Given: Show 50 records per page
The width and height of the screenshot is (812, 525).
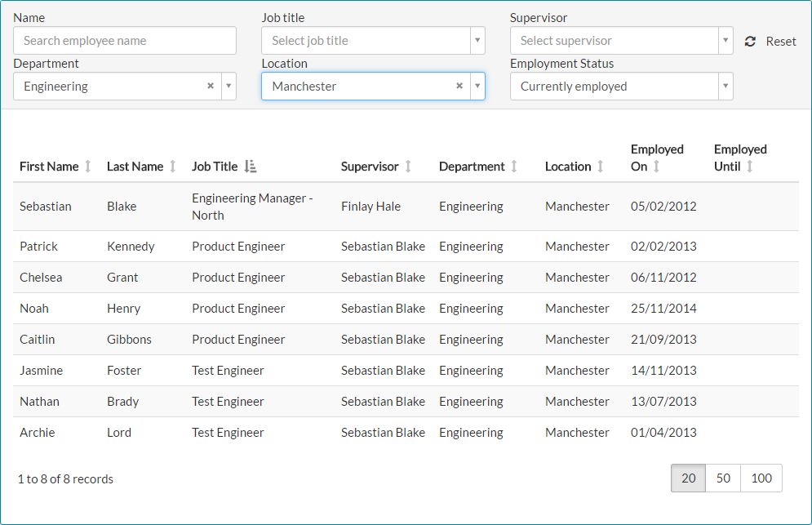Looking at the screenshot, I should [x=723, y=478].
